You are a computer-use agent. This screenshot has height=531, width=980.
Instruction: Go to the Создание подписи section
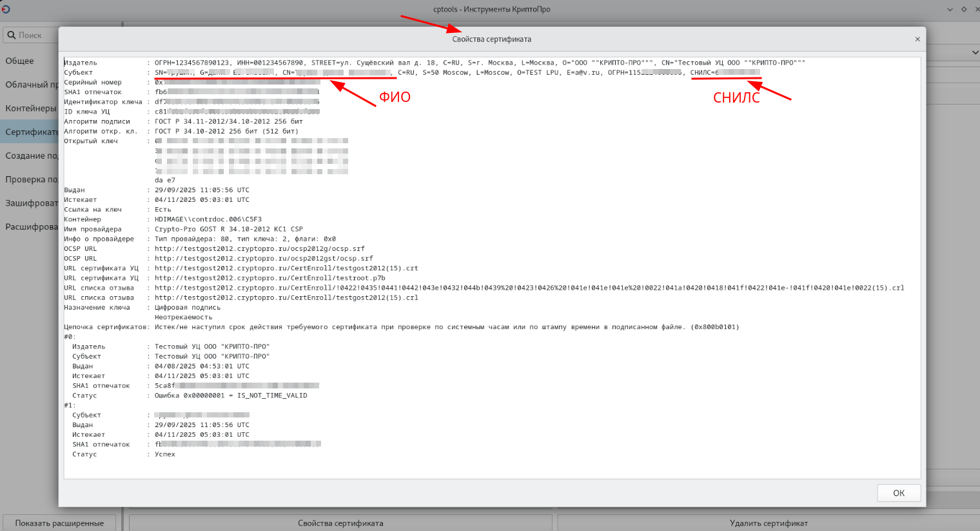(31, 155)
